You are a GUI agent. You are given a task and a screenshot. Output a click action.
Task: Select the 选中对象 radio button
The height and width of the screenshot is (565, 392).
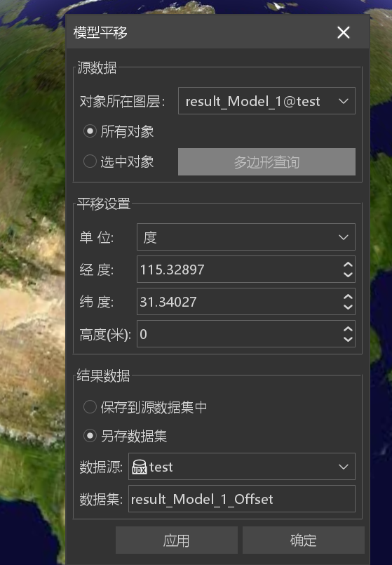pyautogui.click(x=90, y=161)
